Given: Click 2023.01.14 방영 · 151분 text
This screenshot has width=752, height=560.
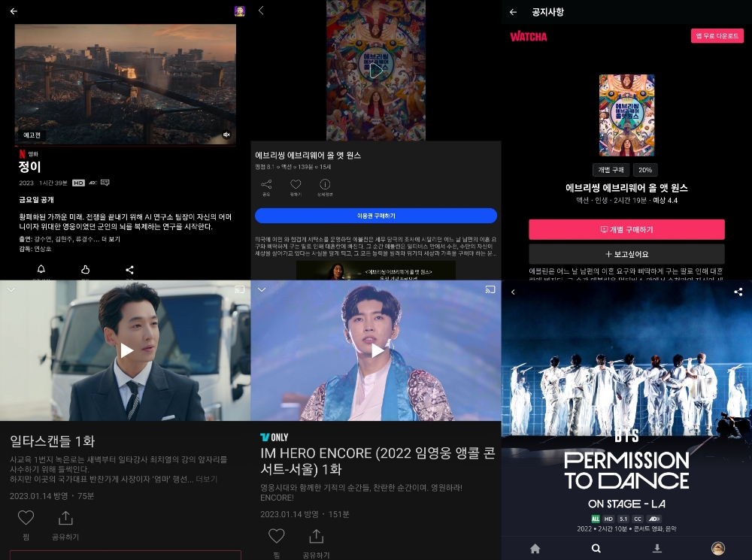Looking at the screenshot, I should click(x=305, y=514).
